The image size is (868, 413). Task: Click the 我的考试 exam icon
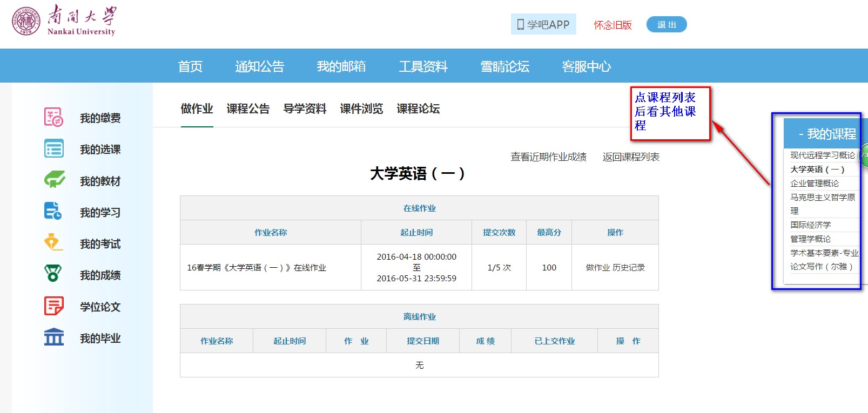click(x=53, y=243)
